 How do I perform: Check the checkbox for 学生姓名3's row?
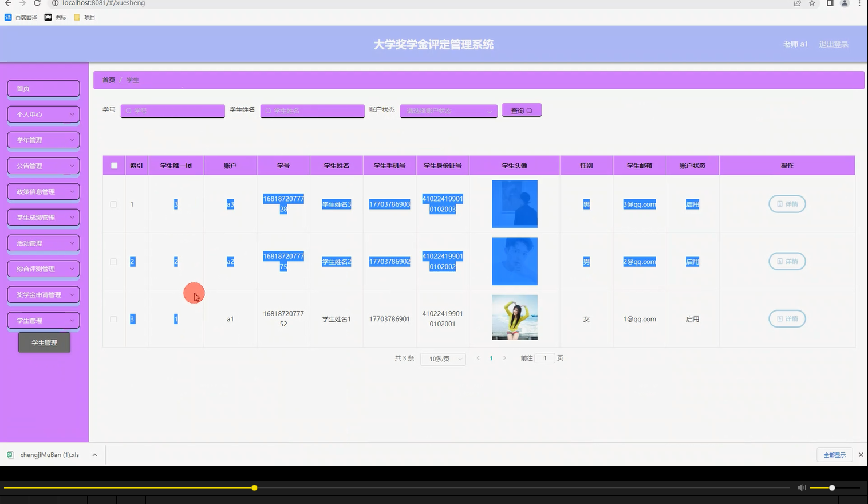coord(113,204)
